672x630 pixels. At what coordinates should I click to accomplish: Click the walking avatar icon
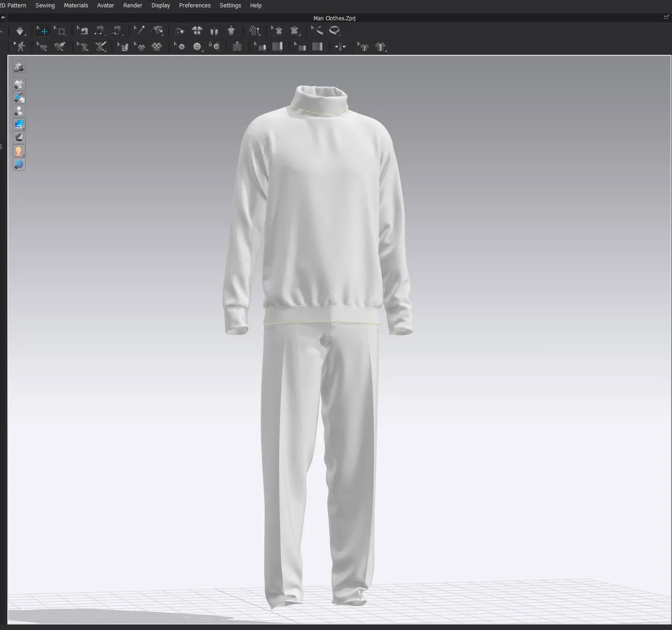[x=20, y=47]
